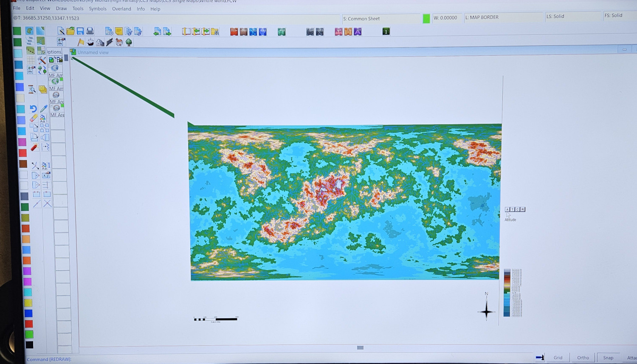Toggle the 'R' button above Altitude legend

(523, 209)
